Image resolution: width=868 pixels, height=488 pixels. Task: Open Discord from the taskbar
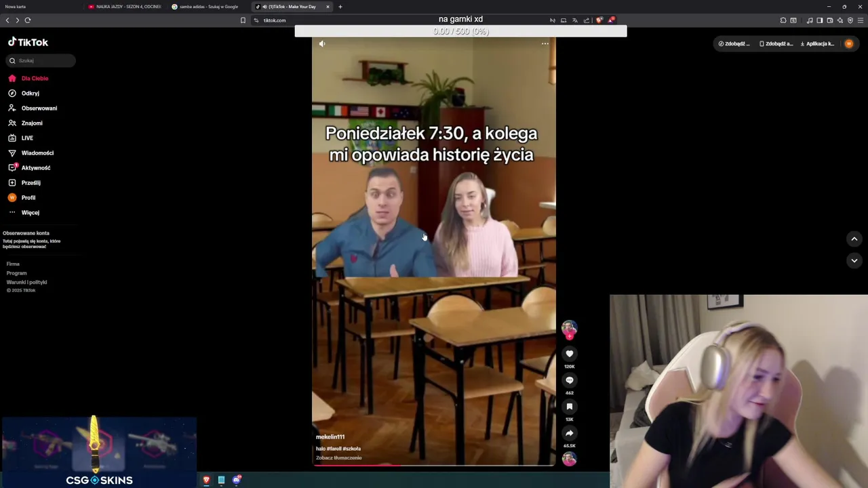tap(236, 480)
